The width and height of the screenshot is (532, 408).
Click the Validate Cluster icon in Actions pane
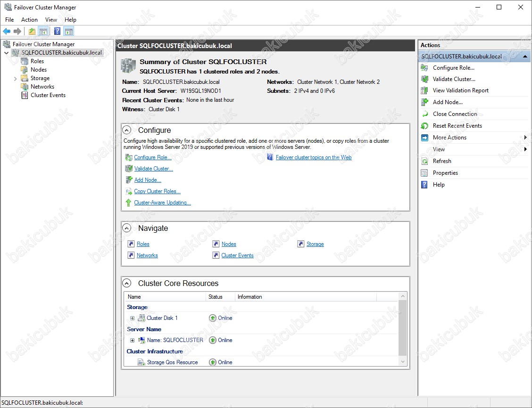[x=424, y=79]
